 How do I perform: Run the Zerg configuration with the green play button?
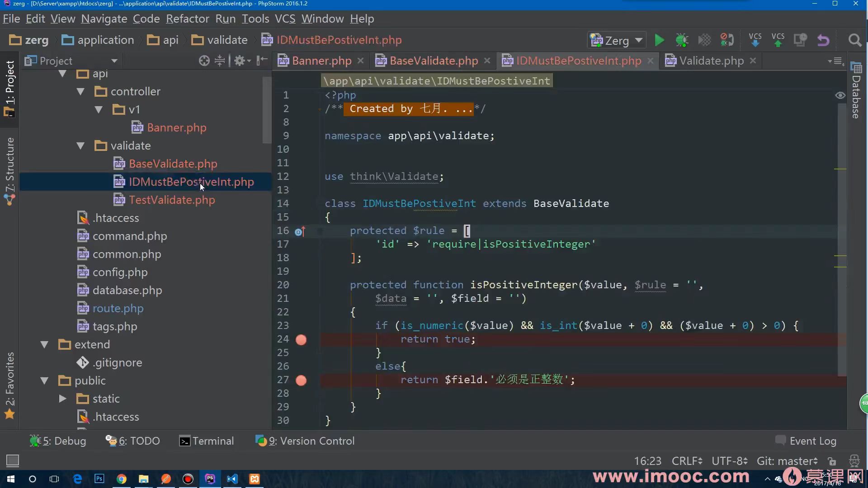pyautogui.click(x=659, y=40)
